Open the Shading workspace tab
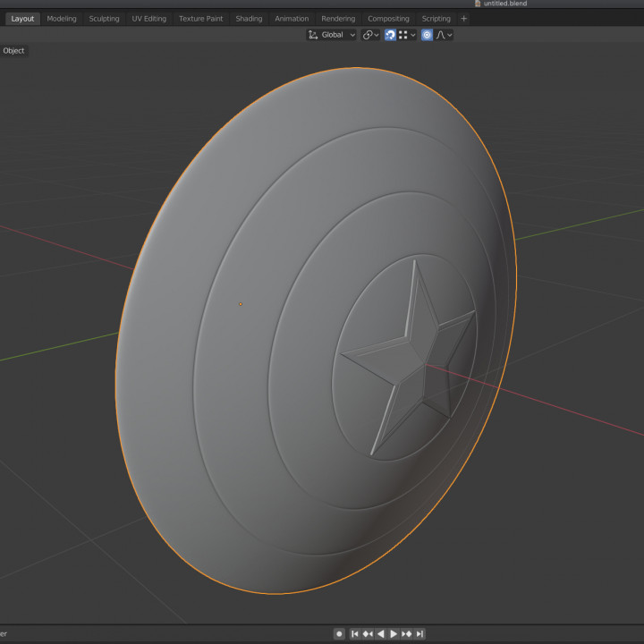The image size is (644, 644). [249, 19]
